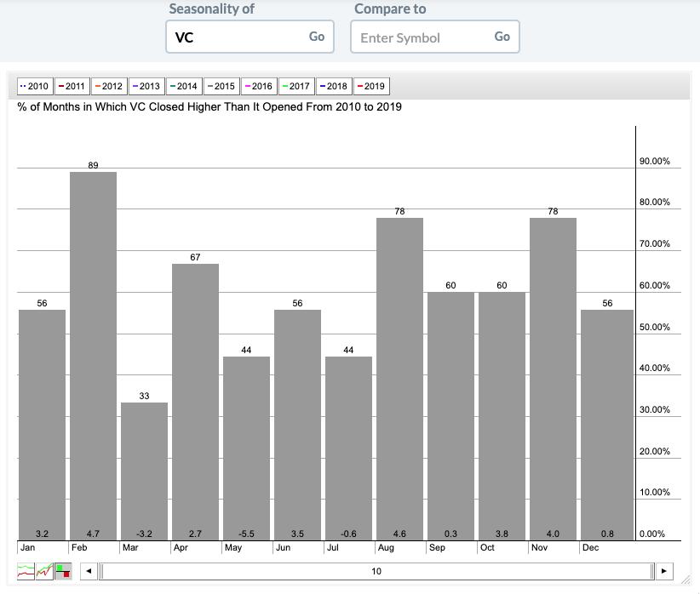Click the January bar in the chart
Image resolution: width=700 pixels, height=594 pixels.
42,425
